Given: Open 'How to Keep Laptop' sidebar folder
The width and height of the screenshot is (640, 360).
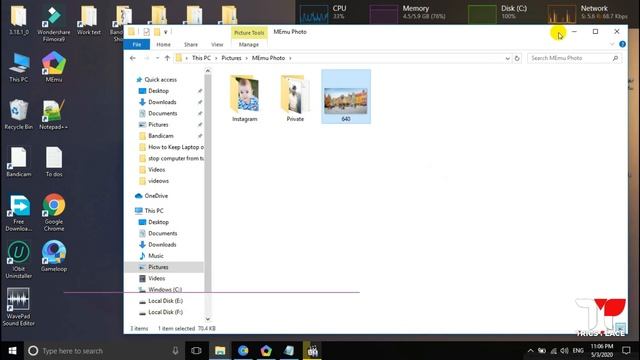Looking at the screenshot, I should tap(176, 147).
